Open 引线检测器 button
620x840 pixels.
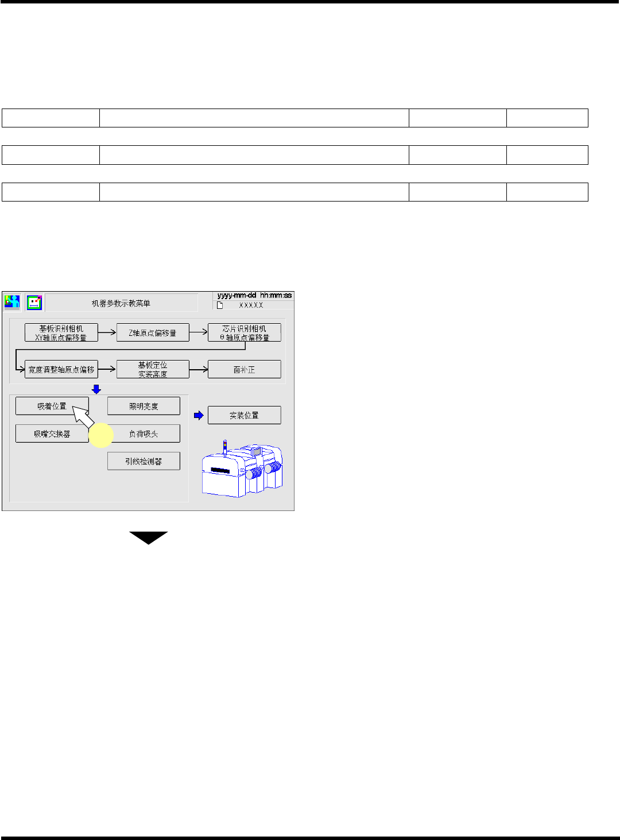click(x=144, y=461)
